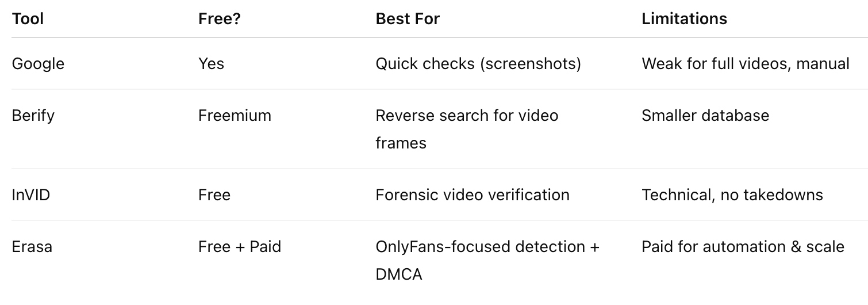The width and height of the screenshot is (868, 305).
Task: Select the Berify tool name cell
Action: tap(33, 116)
